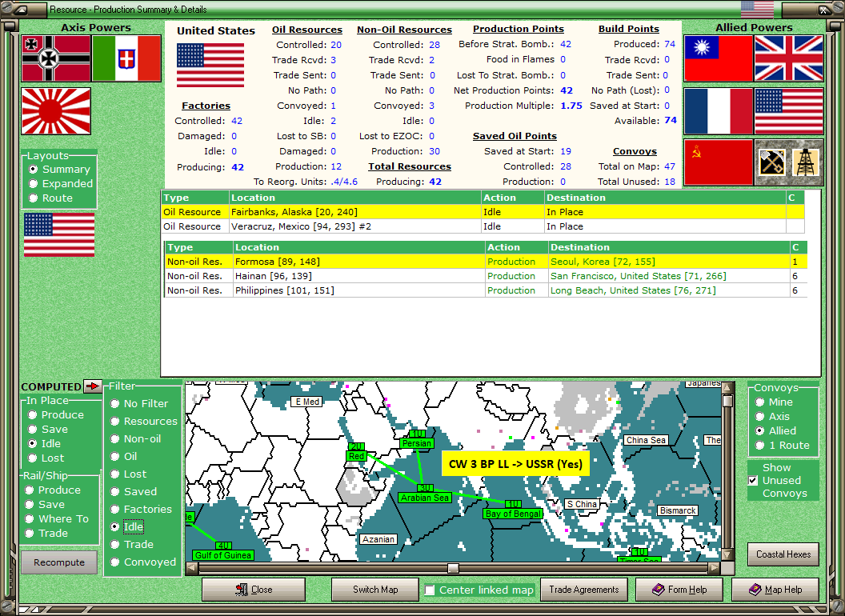Click map horizontal scrollbar right arrow
845x616 pixels.
[x=714, y=568]
